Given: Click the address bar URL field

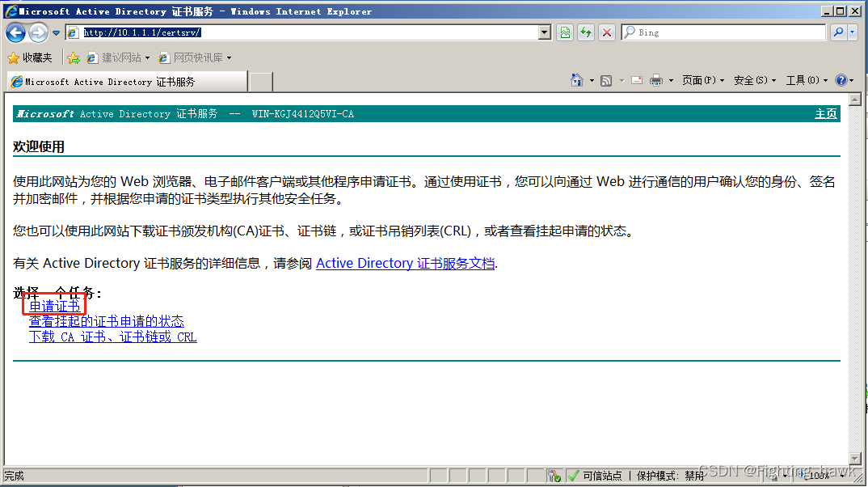Looking at the screenshot, I should tap(301, 32).
